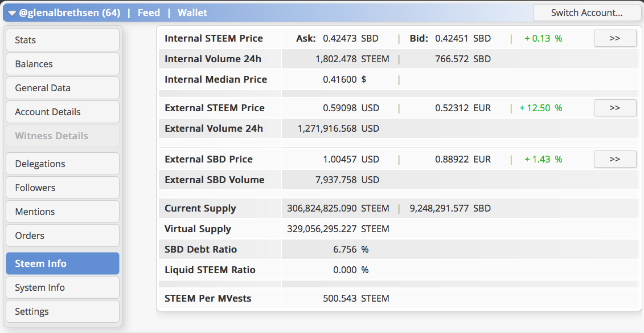Switch to the Mentions tab
Image resolution: width=644 pixels, height=333 pixels.
[x=63, y=212]
